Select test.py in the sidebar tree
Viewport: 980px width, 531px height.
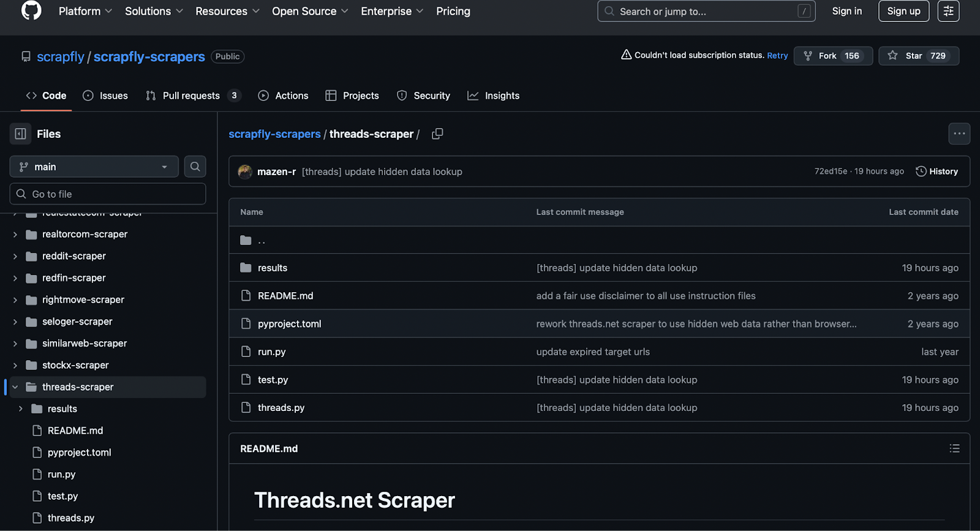coord(62,496)
